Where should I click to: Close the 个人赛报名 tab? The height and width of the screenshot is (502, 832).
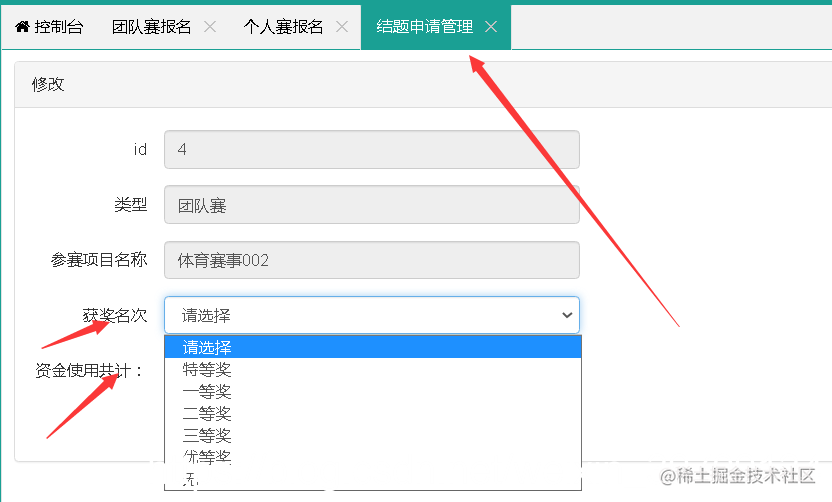[342, 27]
